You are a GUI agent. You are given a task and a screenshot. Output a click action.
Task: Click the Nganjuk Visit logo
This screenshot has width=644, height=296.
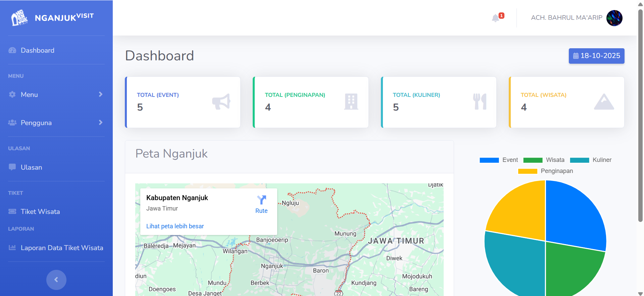coord(53,18)
